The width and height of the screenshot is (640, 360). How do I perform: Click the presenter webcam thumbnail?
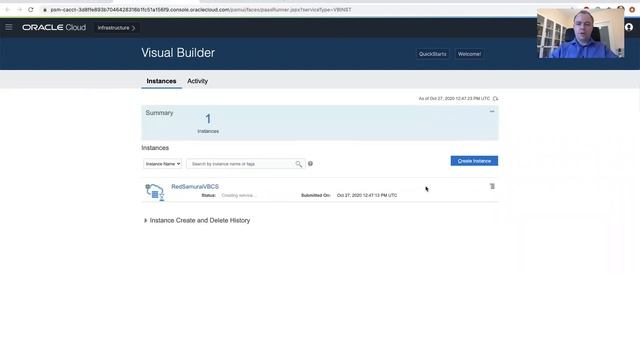pos(580,33)
